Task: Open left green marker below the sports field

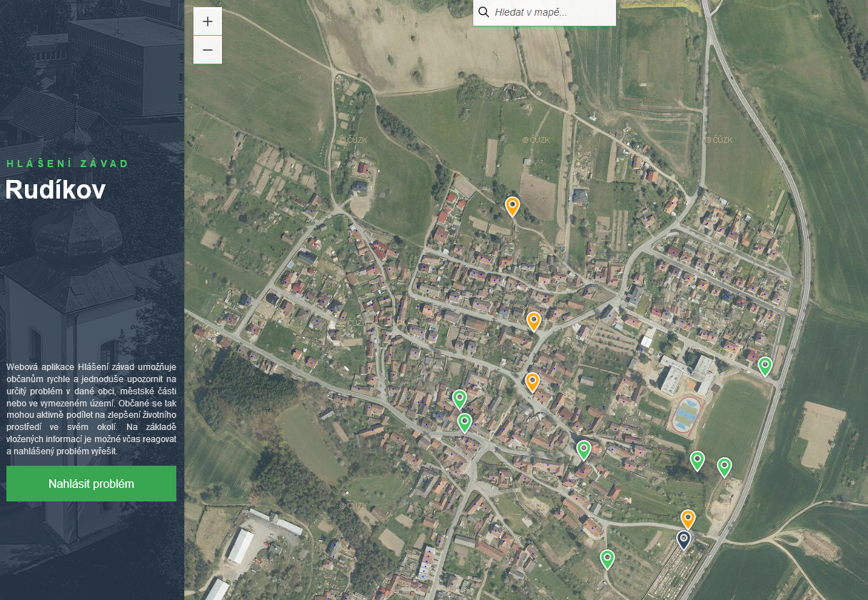Action: pyautogui.click(x=697, y=461)
